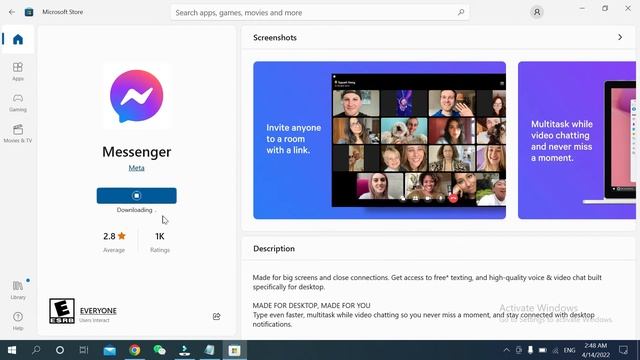This screenshot has width=640, height=360.
Task: Click the search magnifier icon in search box
Action: (461, 12)
